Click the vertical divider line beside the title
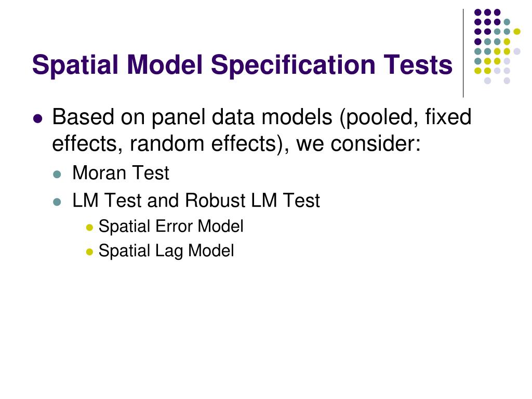This screenshot has height=399, width=532. point(463,54)
